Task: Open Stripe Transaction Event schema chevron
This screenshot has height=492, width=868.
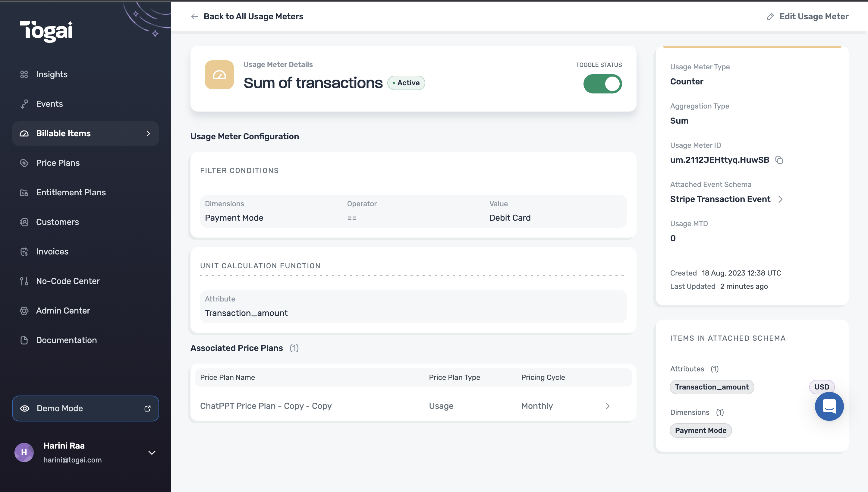Action: (781, 199)
